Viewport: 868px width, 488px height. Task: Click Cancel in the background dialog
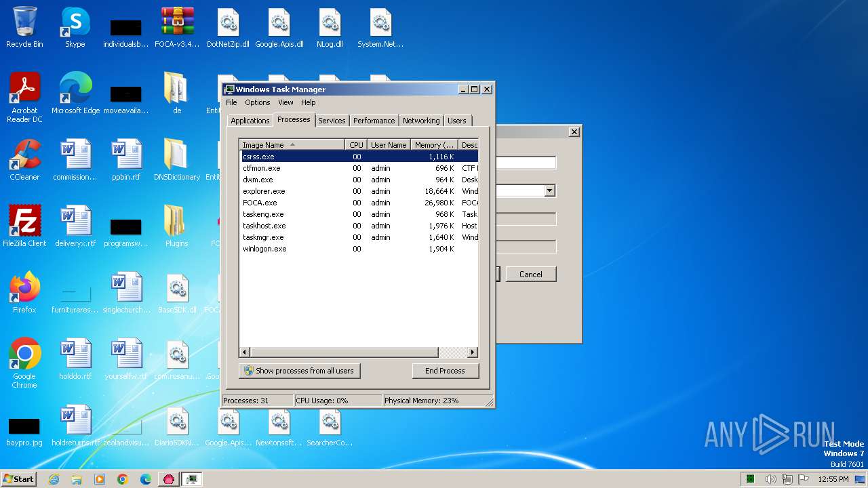[x=531, y=274]
